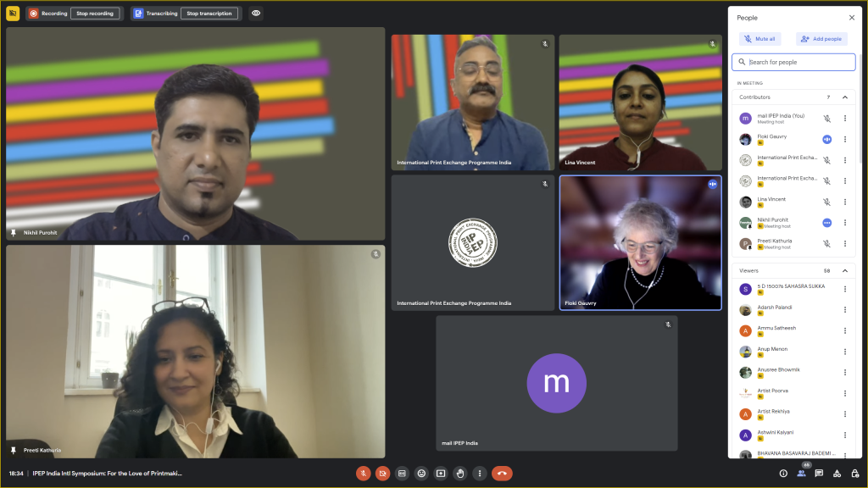Toggle the camera on/off button
868x488 pixels.
pyautogui.click(x=382, y=474)
